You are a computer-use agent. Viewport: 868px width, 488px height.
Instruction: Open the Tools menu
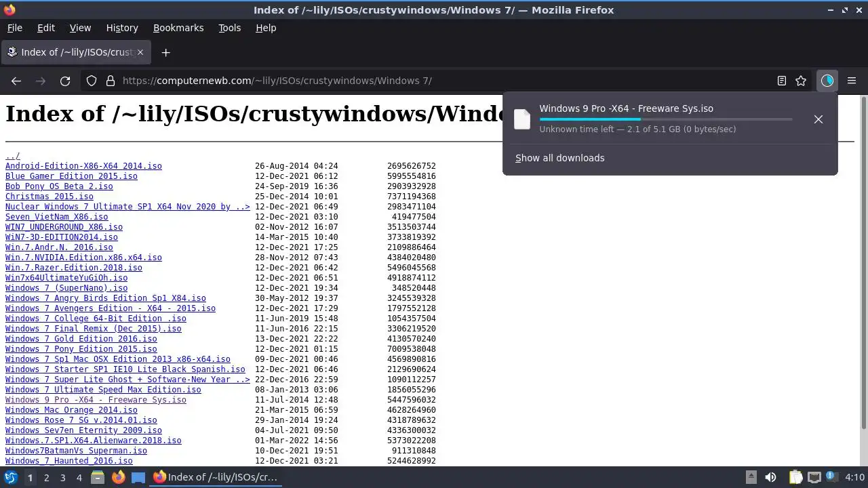pos(229,28)
